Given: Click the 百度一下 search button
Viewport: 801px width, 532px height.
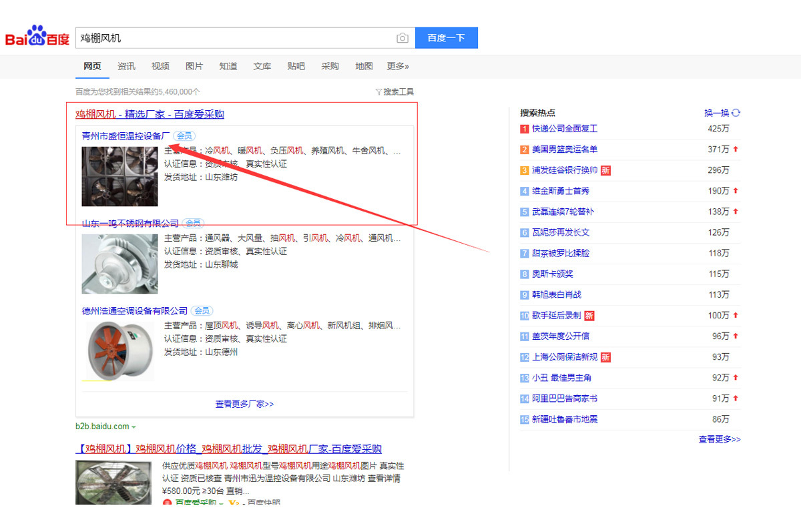Looking at the screenshot, I should click(x=447, y=38).
